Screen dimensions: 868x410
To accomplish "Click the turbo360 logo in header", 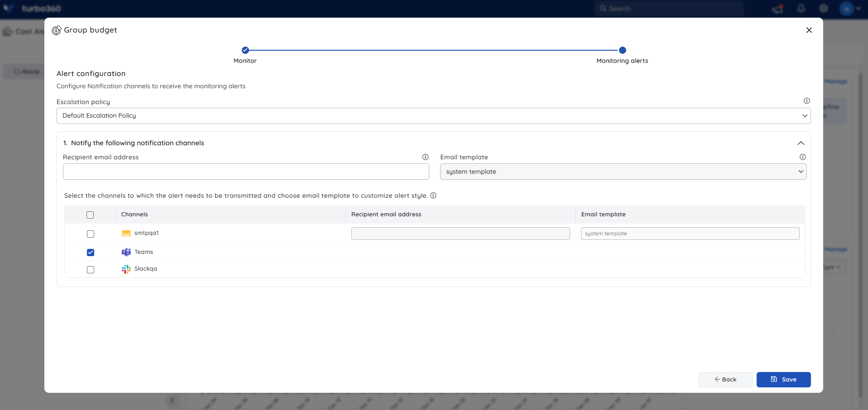I will coord(33,9).
